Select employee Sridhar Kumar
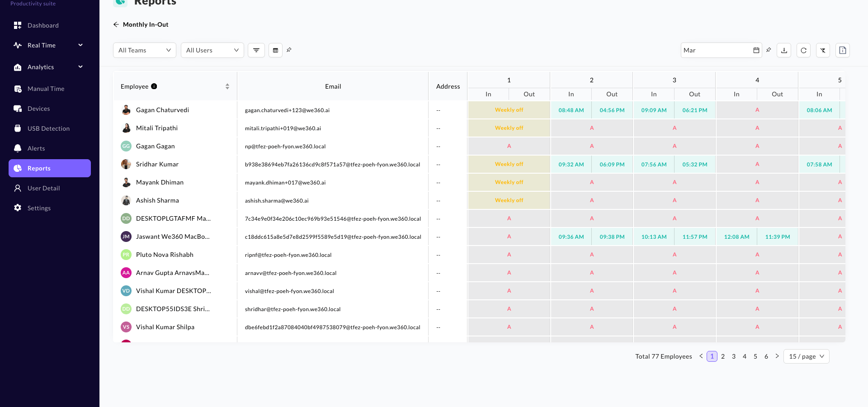868x407 pixels. tap(157, 164)
